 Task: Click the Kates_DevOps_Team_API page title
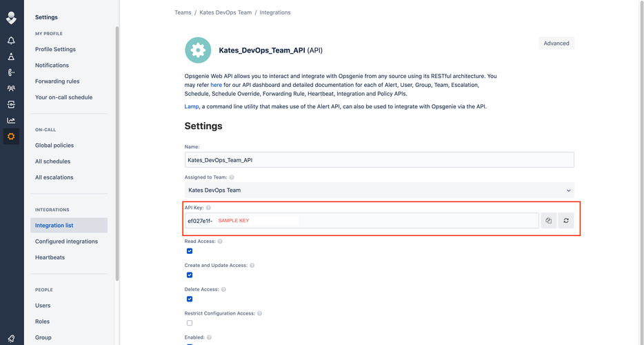pyautogui.click(x=271, y=50)
